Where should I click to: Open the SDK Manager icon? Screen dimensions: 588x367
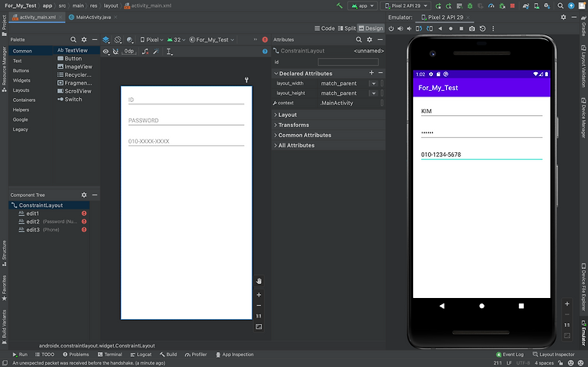(546, 6)
